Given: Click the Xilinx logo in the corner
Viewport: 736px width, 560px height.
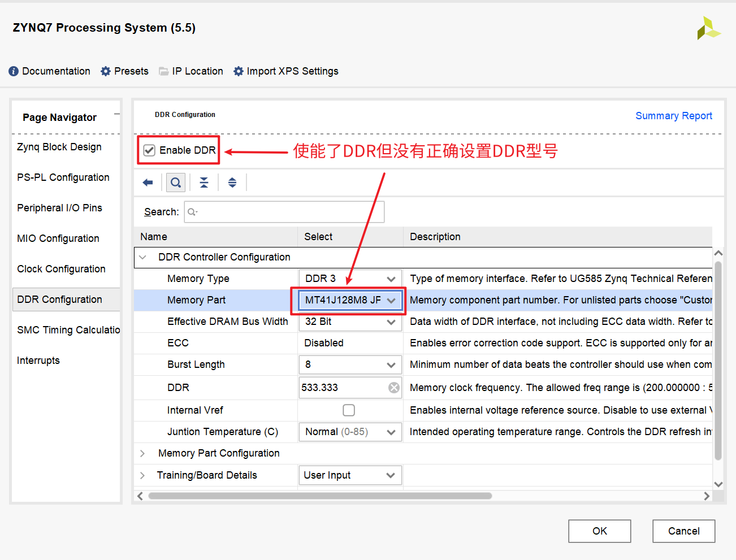Looking at the screenshot, I should click(x=708, y=28).
